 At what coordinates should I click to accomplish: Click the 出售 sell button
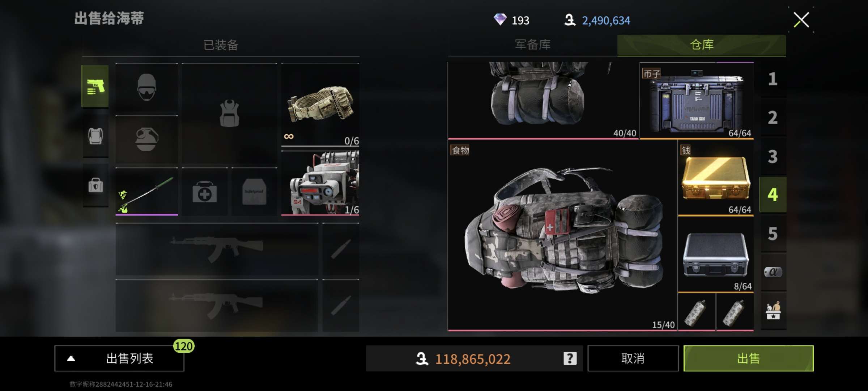[x=748, y=358]
